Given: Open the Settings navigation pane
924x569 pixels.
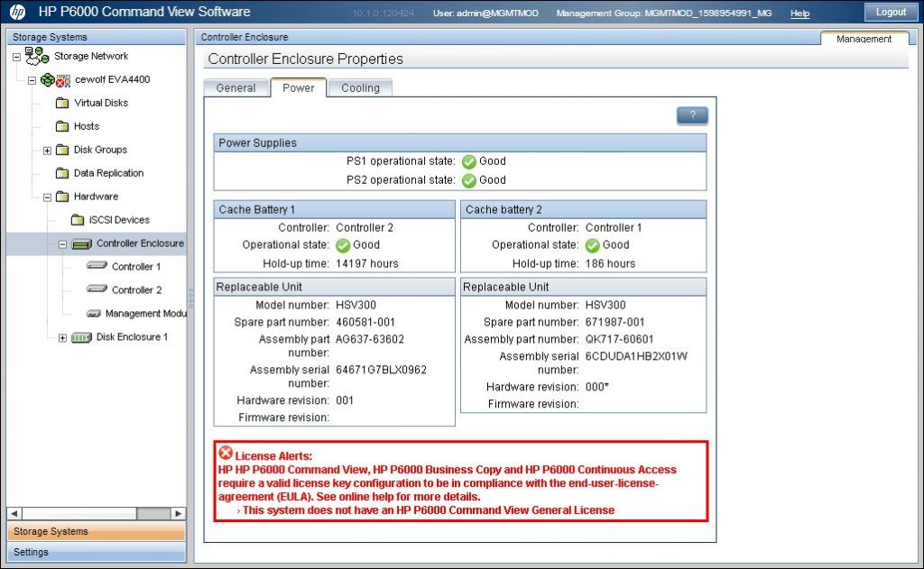Looking at the screenshot, I should pyautogui.click(x=96, y=552).
